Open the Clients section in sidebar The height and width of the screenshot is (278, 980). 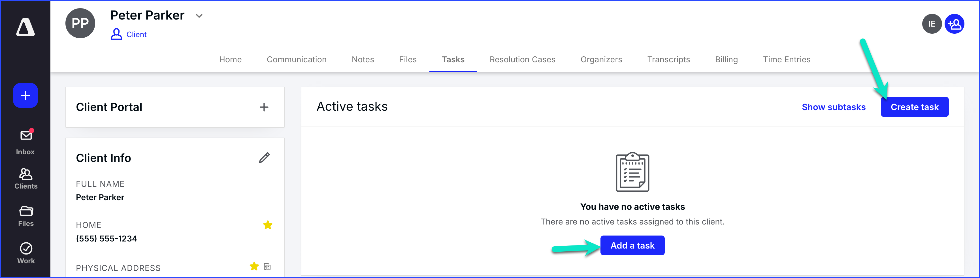coord(26,178)
